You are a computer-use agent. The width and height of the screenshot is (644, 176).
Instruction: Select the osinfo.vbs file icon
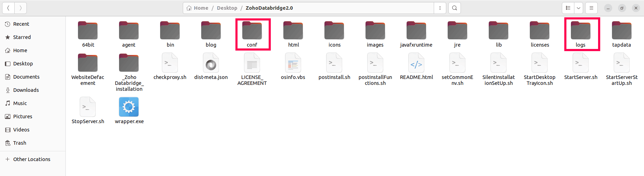pos(293,63)
